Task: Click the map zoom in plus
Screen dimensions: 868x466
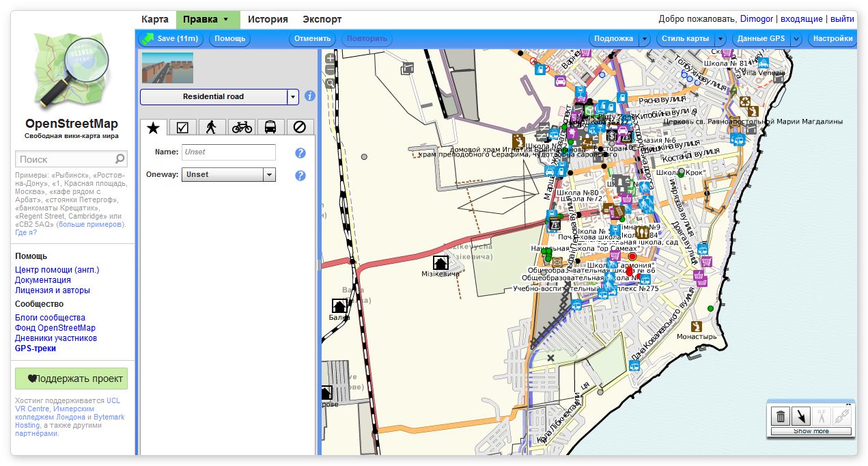Action: point(331,59)
